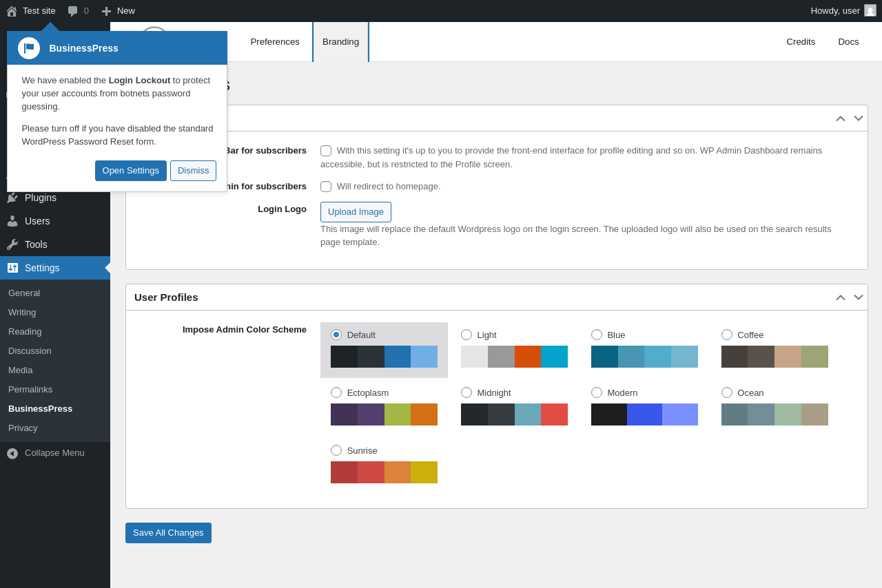
Task: Open the comments bubble icon
Action: pyautogui.click(x=72, y=11)
